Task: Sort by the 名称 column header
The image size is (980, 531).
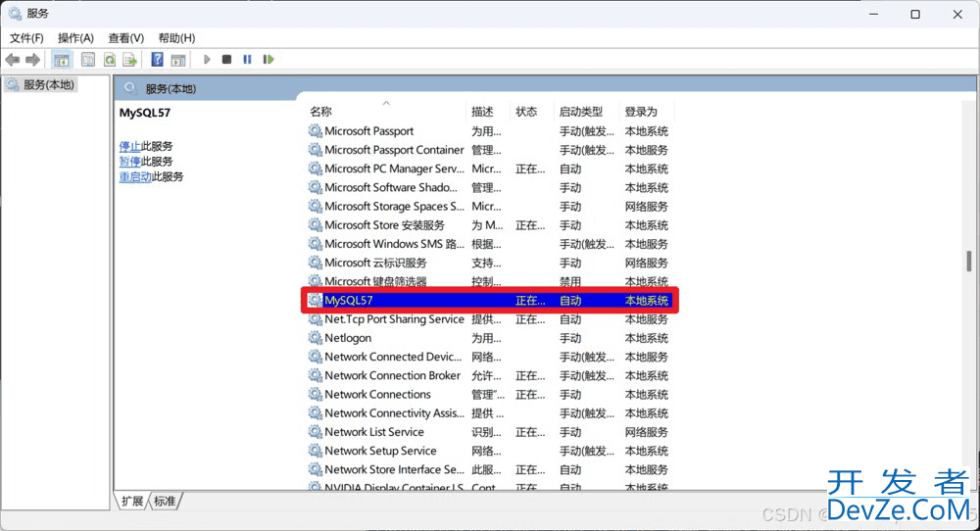Action: 320,112
